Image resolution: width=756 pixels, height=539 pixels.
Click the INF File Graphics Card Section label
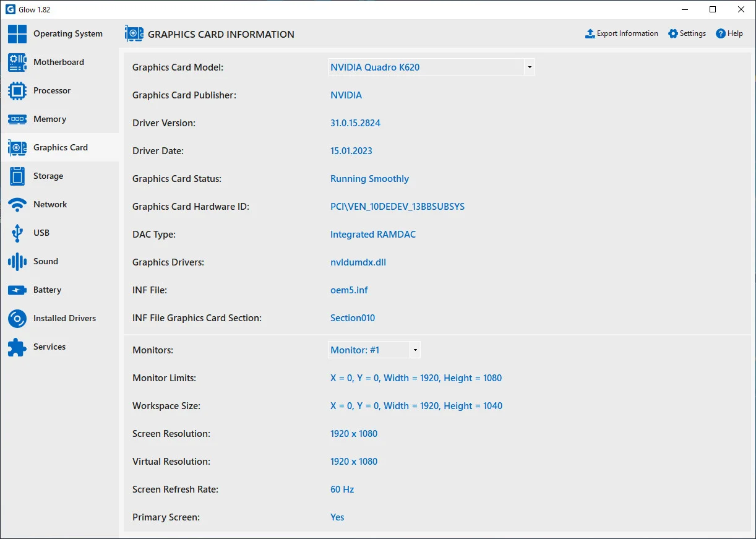coord(197,318)
